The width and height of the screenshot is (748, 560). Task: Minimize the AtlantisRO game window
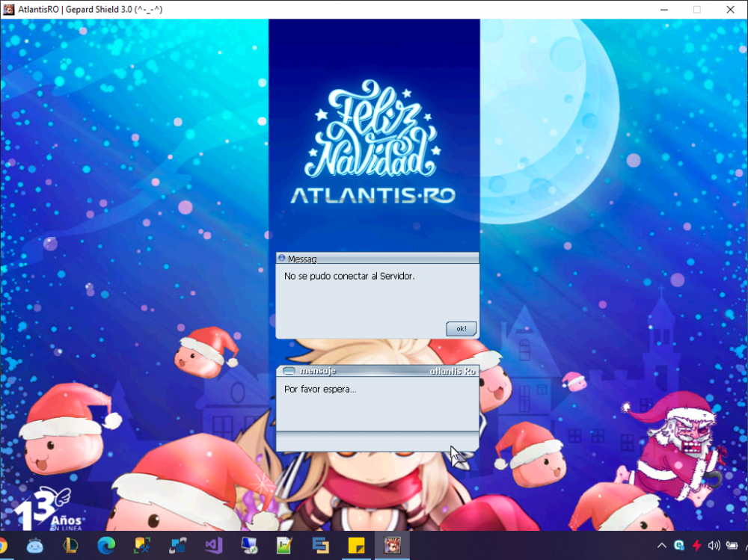[x=663, y=10]
